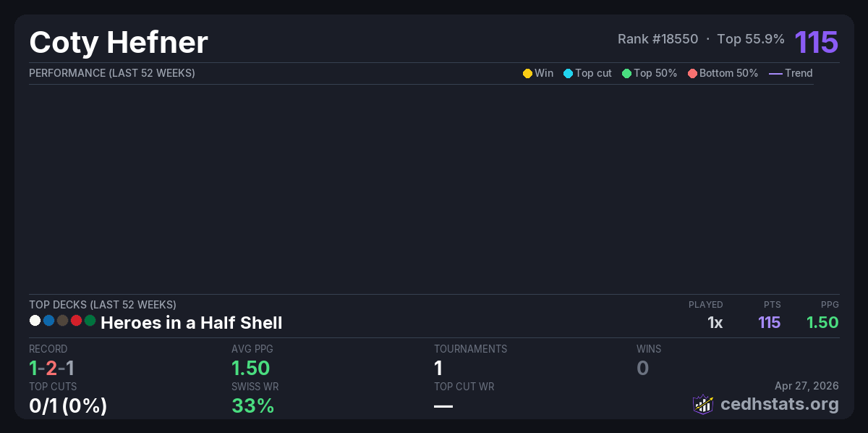This screenshot has height=433, width=868.
Task: Click the 33% Swiss win rate
Action: (x=252, y=405)
